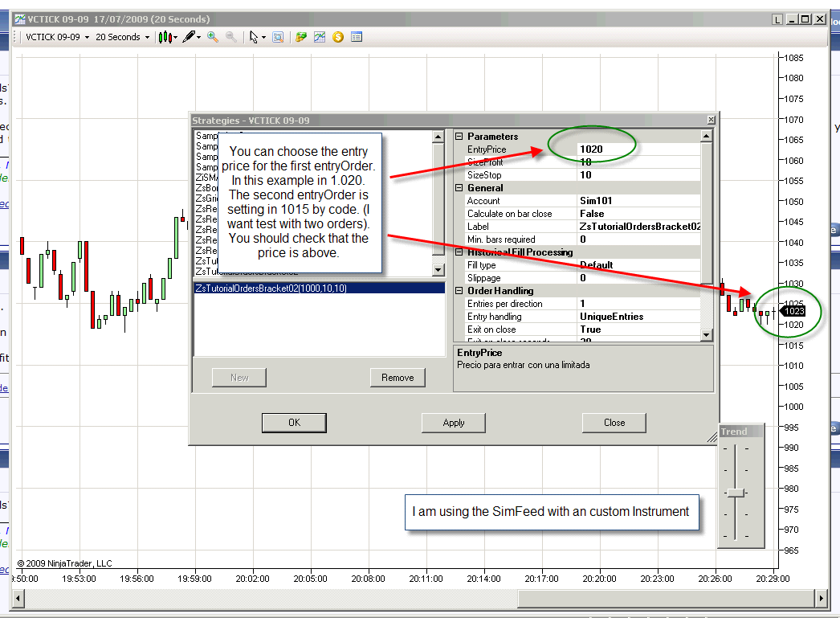Click the chart scroll right arrow
Screen dimensions: 840x618
pyautogui.click(x=821, y=598)
